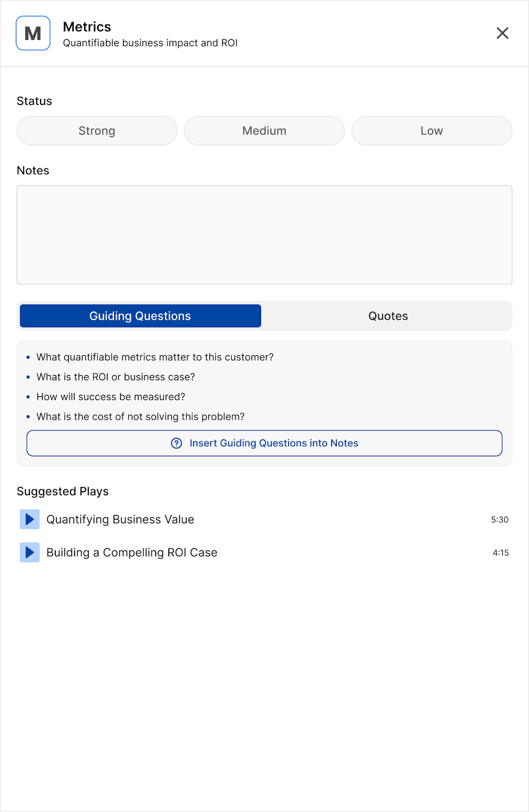Switch to the Quotes tab
The image size is (529, 812).
(x=388, y=316)
